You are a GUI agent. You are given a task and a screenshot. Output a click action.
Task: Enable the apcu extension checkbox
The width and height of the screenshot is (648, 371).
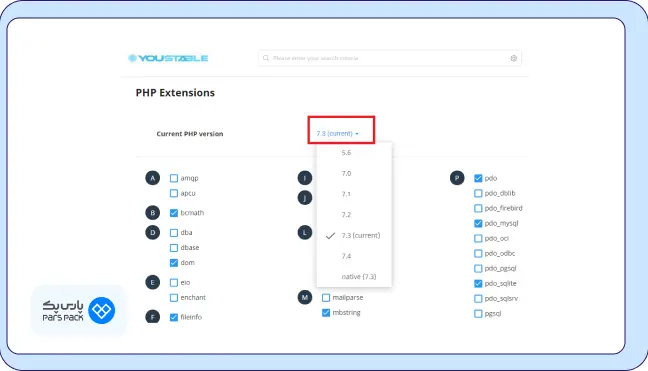coord(174,193)
